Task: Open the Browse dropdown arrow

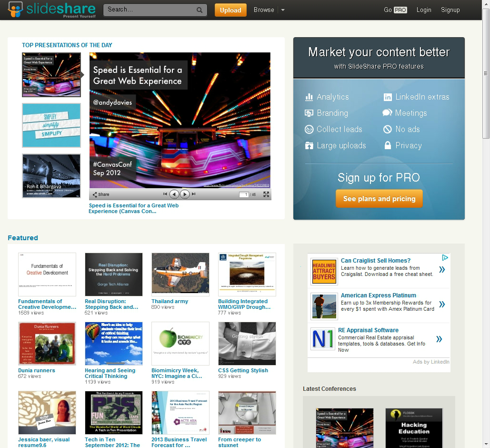Action: pyautogui.click(x=283, y=10)
